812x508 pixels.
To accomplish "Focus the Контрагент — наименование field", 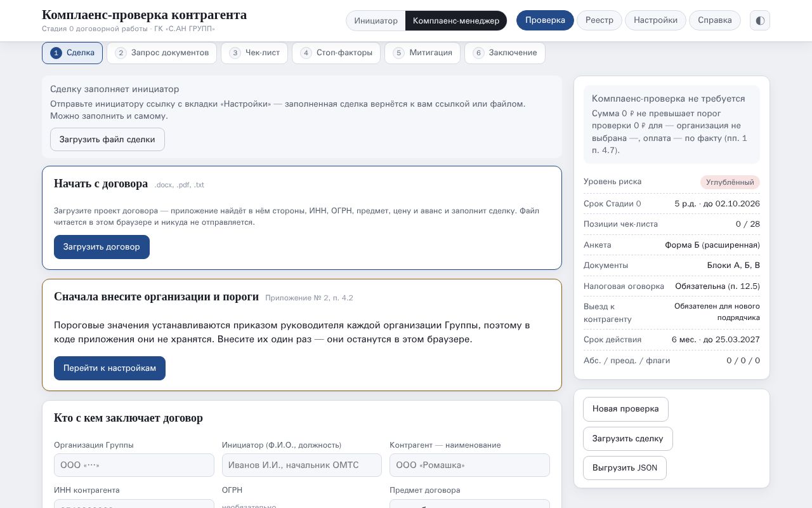I will point(469,465).
